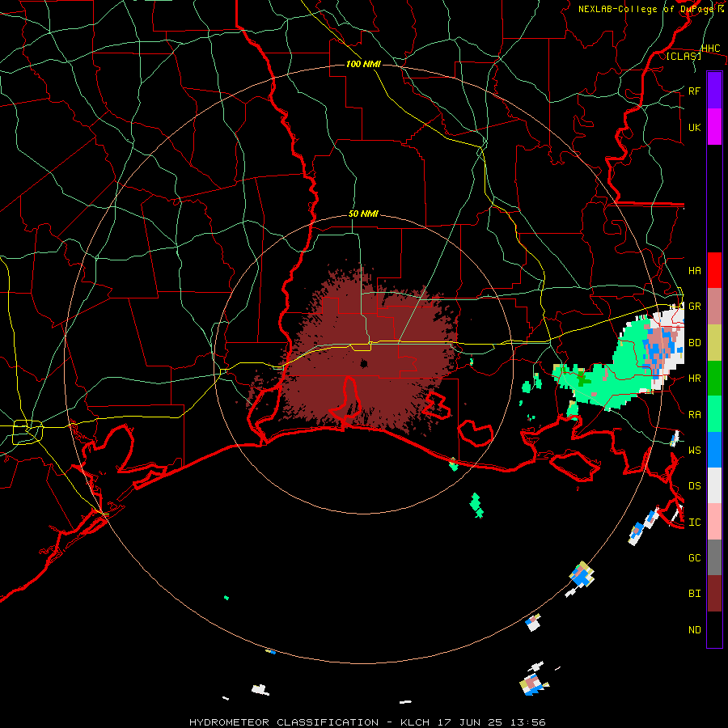The image size is (728, 728).
Task: Select the GR graupel legend color swatch
Action: pos(714,306)
